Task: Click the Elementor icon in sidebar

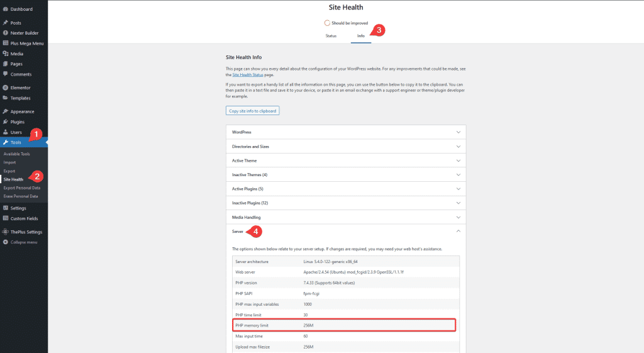Action: point(6,87)
